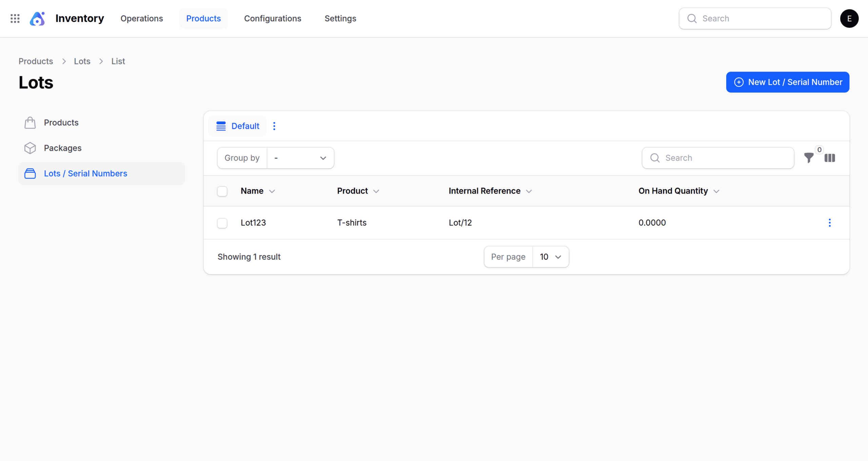
Task: Open the apps grid launcher icon
Action: (x=15, y=18)
